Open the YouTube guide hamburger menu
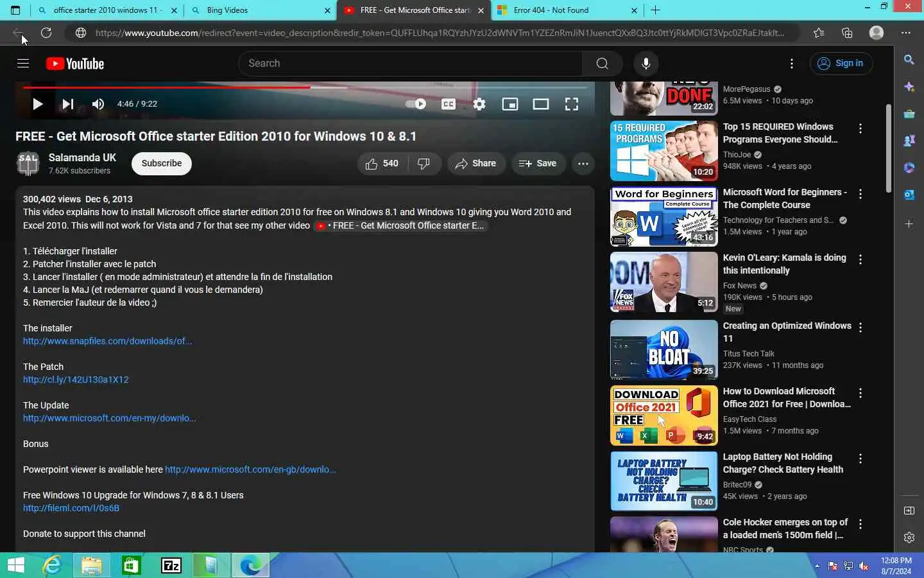This screenshot has width=924, height=578. pos(23,63)
